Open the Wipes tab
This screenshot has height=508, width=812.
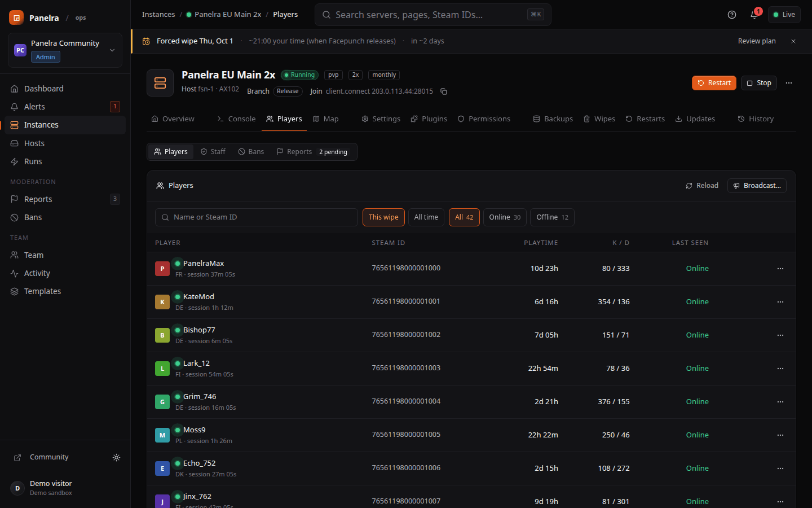599,119
